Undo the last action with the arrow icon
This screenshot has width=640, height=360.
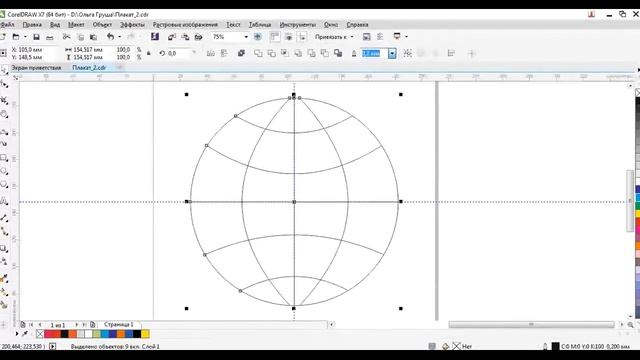point(111,37)
